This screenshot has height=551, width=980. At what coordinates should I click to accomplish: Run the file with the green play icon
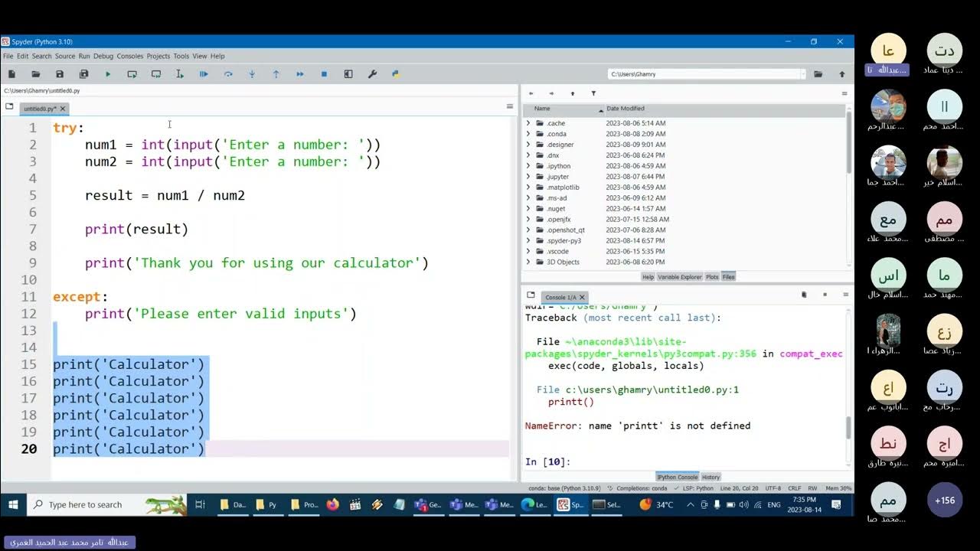click(x=108, y=74)
